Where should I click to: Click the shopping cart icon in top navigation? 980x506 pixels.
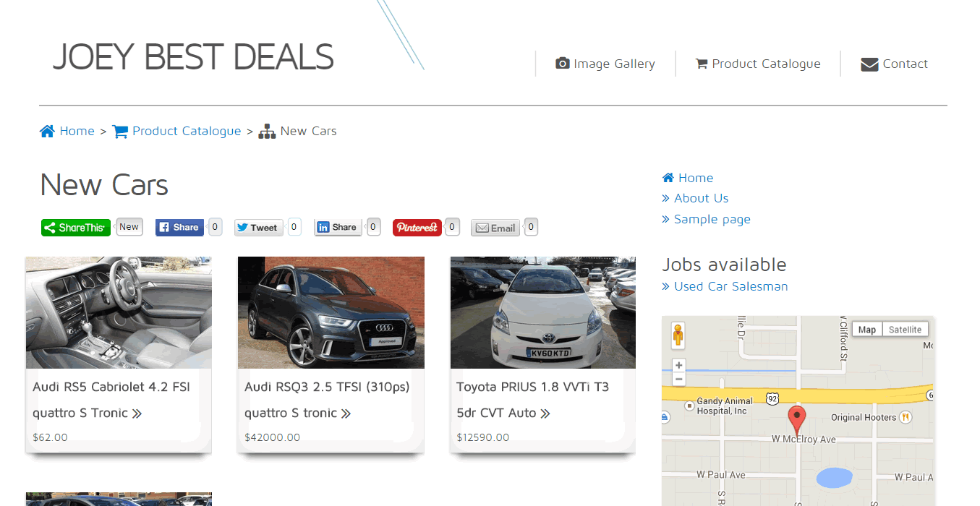tap(702, 64)
